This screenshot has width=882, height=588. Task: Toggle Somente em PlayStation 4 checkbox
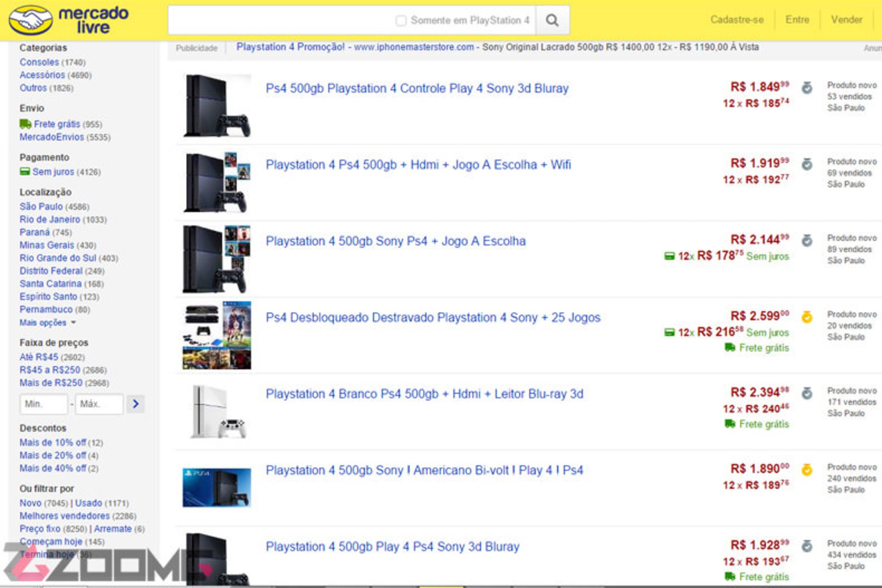pyautogui.click(x=401, y=21)
